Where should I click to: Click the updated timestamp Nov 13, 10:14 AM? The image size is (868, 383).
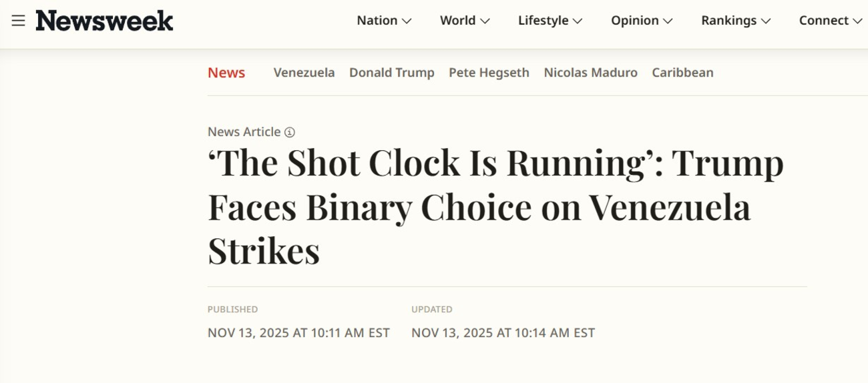(x=503, y=332)
